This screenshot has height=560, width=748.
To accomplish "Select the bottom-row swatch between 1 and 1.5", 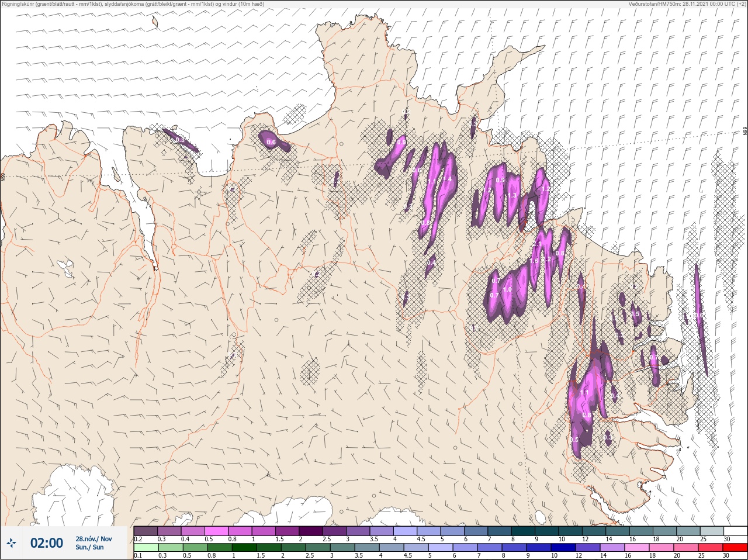I will click(x=245, y=548).
